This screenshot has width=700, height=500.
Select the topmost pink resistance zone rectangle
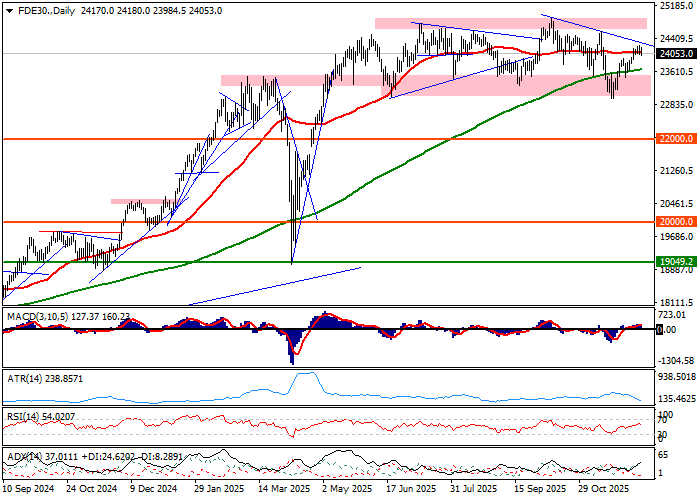[510, 22]
